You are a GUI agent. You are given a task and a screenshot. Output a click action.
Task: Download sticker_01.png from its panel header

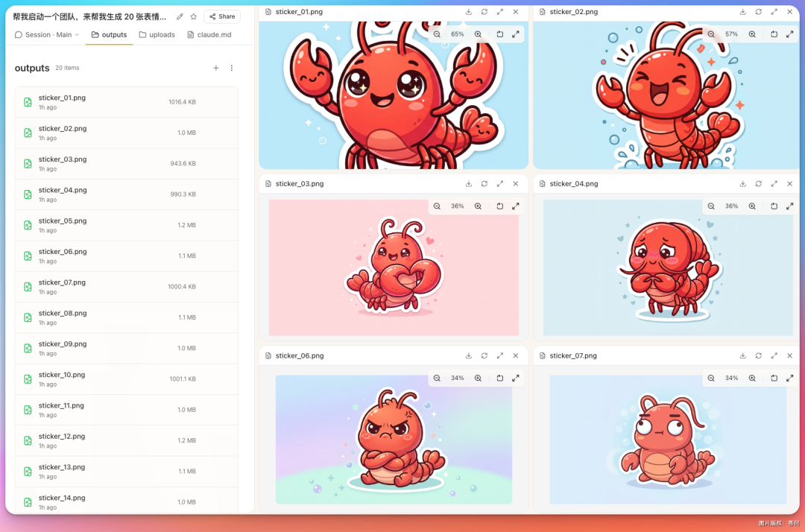pyautogui.click(x=468, y=12)
